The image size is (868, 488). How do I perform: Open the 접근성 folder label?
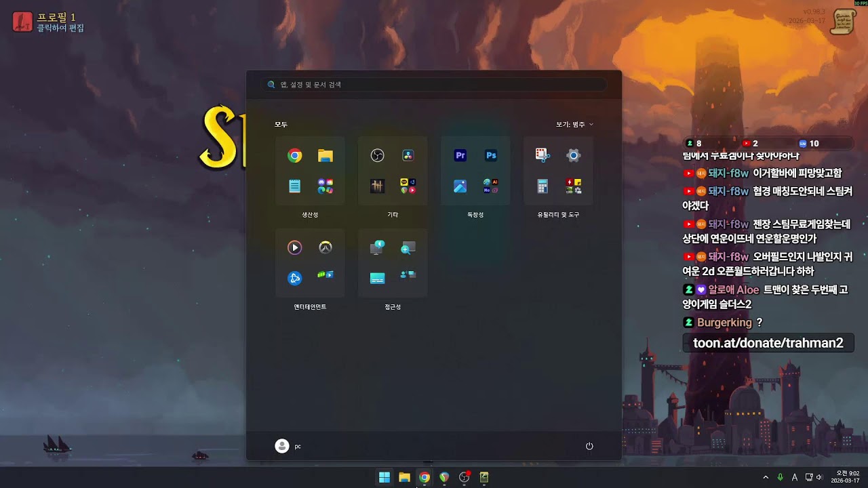tap(393, 307)
